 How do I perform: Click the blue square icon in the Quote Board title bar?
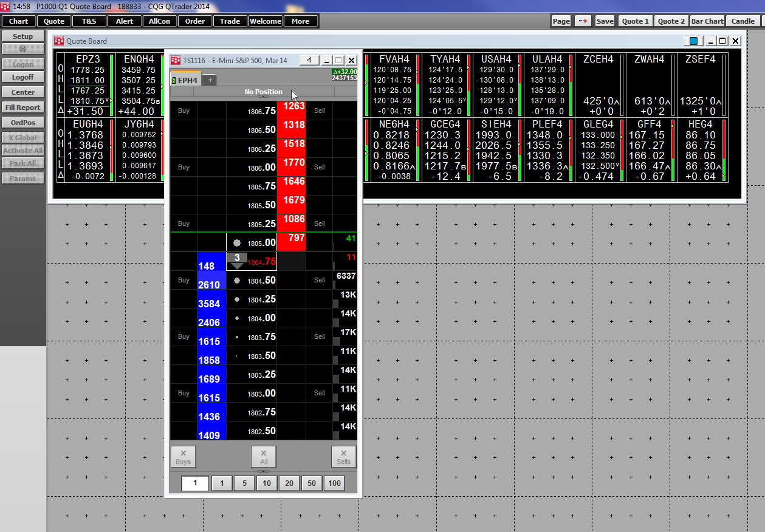click(x=694, y=41)
